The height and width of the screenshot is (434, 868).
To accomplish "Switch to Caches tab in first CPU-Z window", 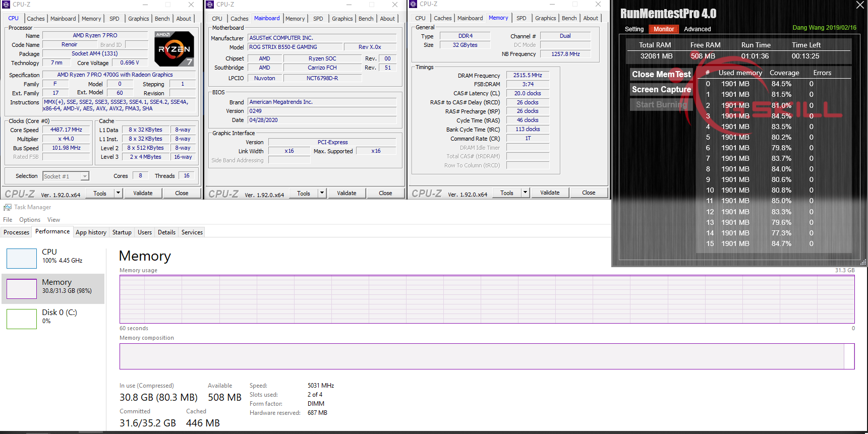I will [x=36, y=19].
